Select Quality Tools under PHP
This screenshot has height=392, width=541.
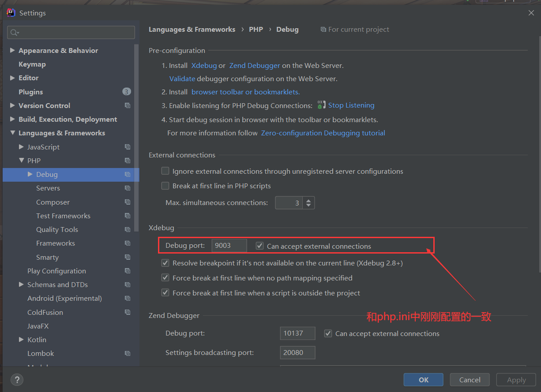57,229
